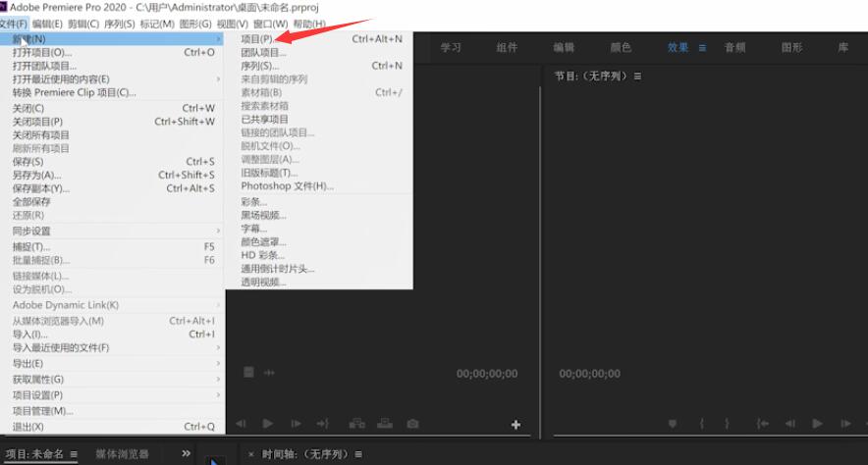Switch to the 音频 workspace
Viewport: 868px width, 465px height.
(x=734, y=47)
